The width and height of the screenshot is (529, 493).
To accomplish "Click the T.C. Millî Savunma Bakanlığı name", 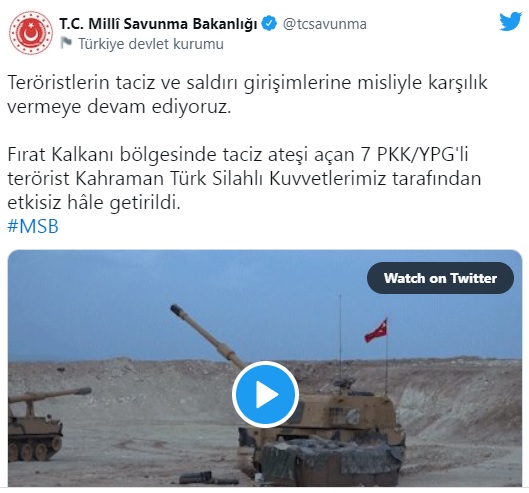I will tap(158, 24).
